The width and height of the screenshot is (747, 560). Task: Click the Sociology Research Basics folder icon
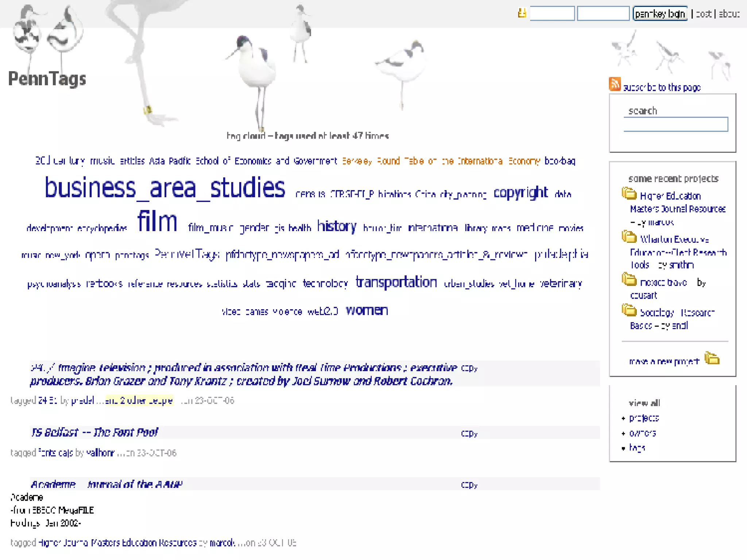629,310
